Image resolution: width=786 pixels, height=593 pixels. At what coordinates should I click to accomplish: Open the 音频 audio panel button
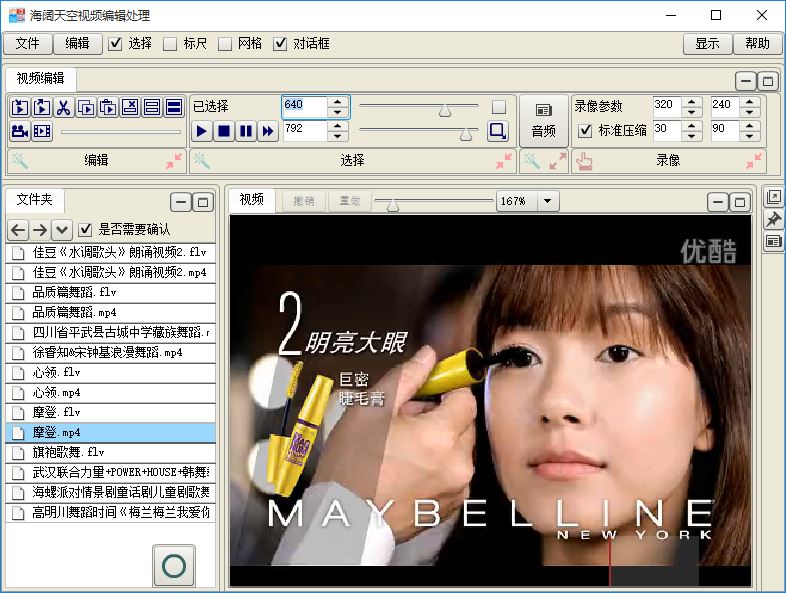click(544, 121)
